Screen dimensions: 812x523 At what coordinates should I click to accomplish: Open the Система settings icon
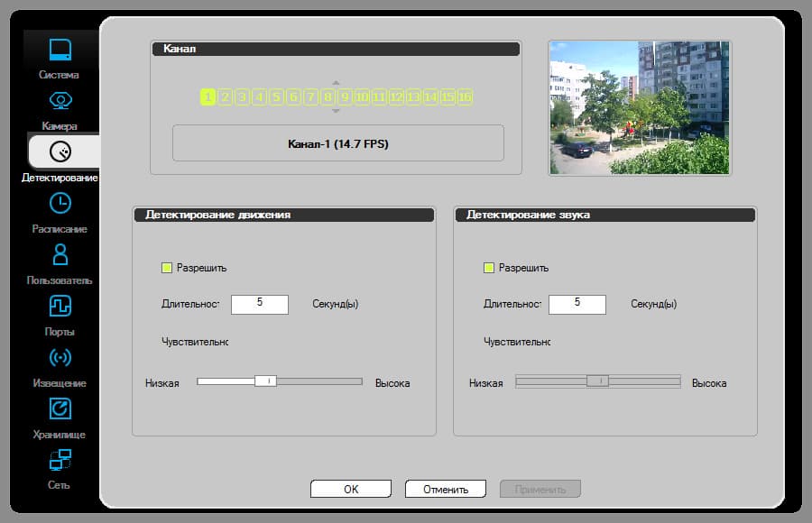pos(60,50)
